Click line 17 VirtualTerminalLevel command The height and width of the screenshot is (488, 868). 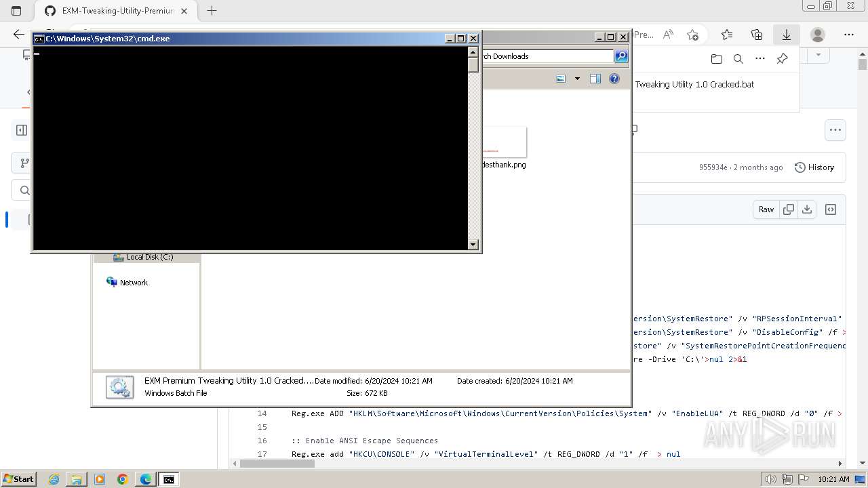(x=486, y=454)
